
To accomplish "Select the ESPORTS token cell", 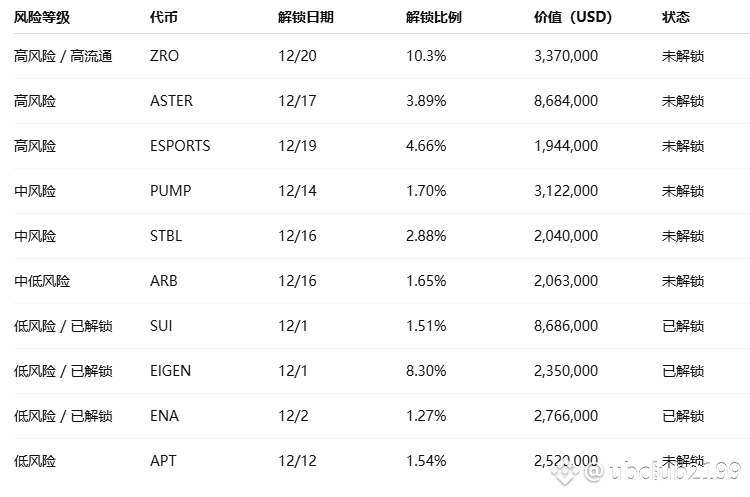I will pos(180,146).
